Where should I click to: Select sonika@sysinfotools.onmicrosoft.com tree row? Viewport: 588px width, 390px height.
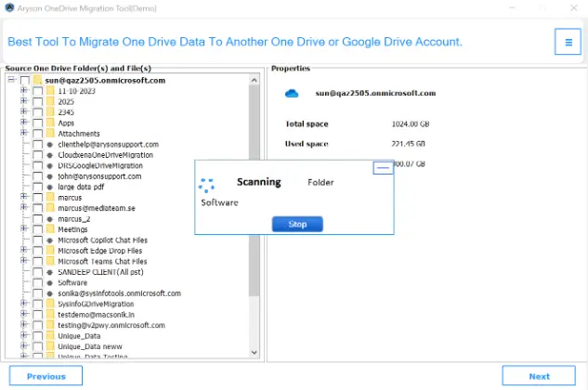(119, 293)
